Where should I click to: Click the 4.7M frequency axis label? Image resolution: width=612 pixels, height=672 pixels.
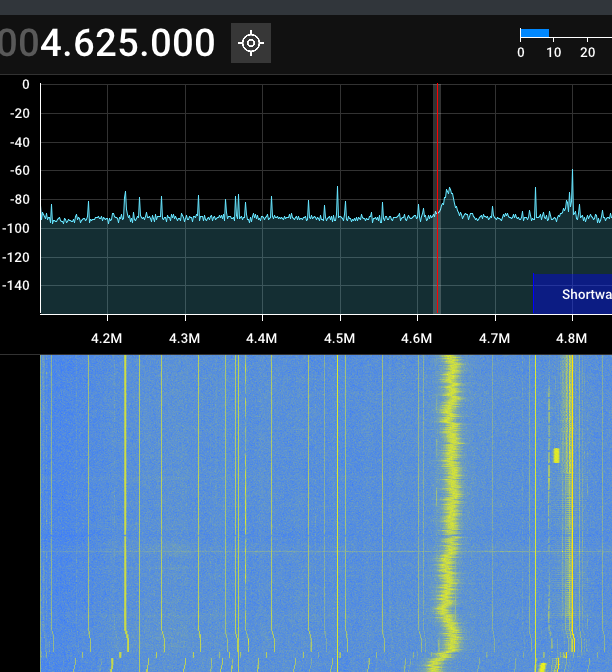pos(495,339)
